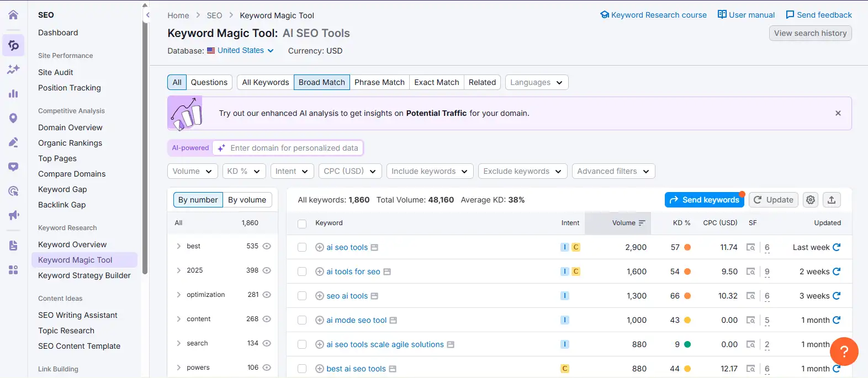Open Exclude keywords dropdown
Screen dimensions: 868x378
[x=523, y=171]
